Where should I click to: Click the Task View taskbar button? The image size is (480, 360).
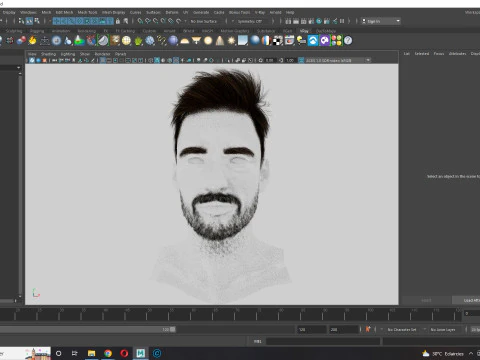click(x=75, y=353)
